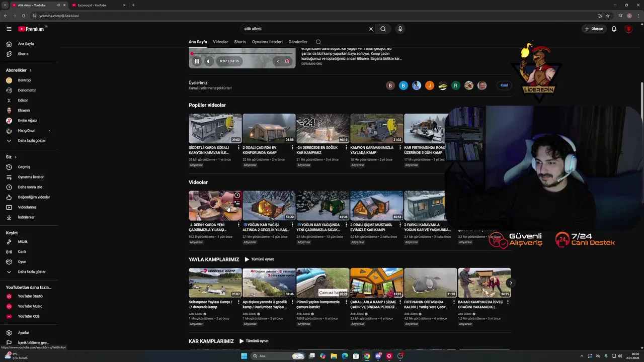The image size is (644, 362).
Task: Switch to the Videolar channel tab
Action: click(220, 42)
